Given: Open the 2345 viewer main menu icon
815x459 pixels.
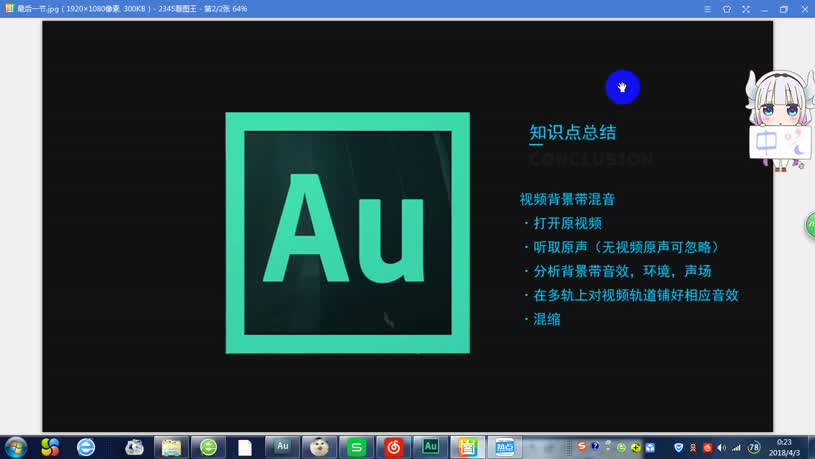Looking at the screenshot, I should [x=707, y=9].
